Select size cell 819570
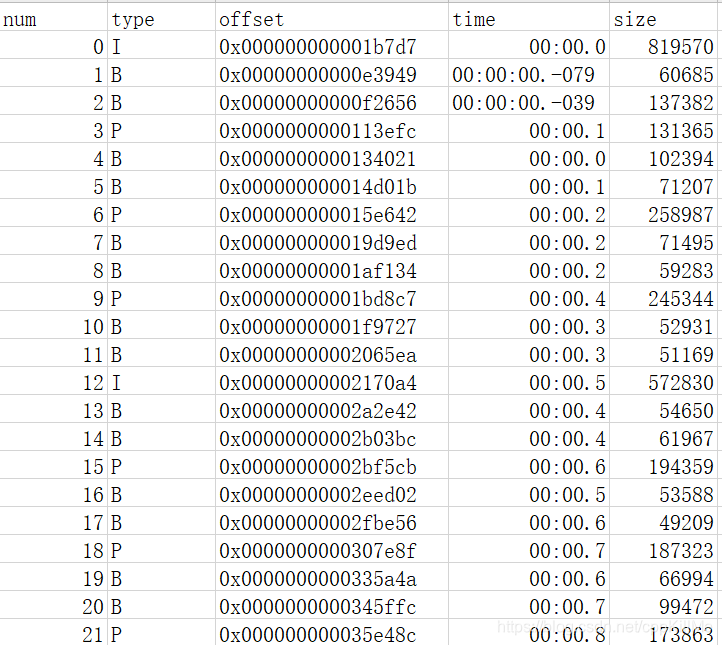The image size is (722, 645). (663, 46)
